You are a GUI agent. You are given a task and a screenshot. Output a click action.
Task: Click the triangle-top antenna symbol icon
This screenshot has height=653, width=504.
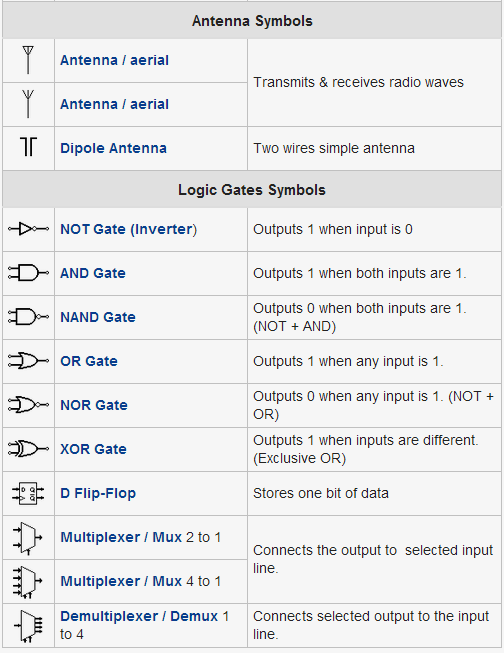click(28, 60)
